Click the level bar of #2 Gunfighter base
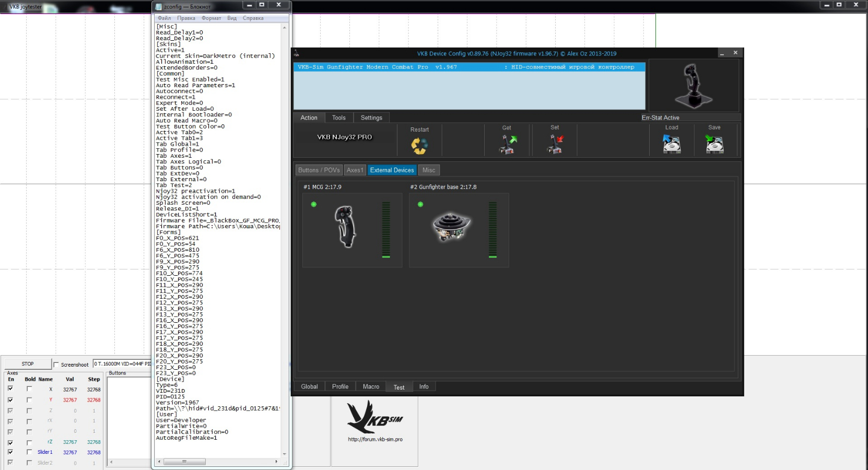This screenshot has height=470, width=868. click(x=492, y=230)
